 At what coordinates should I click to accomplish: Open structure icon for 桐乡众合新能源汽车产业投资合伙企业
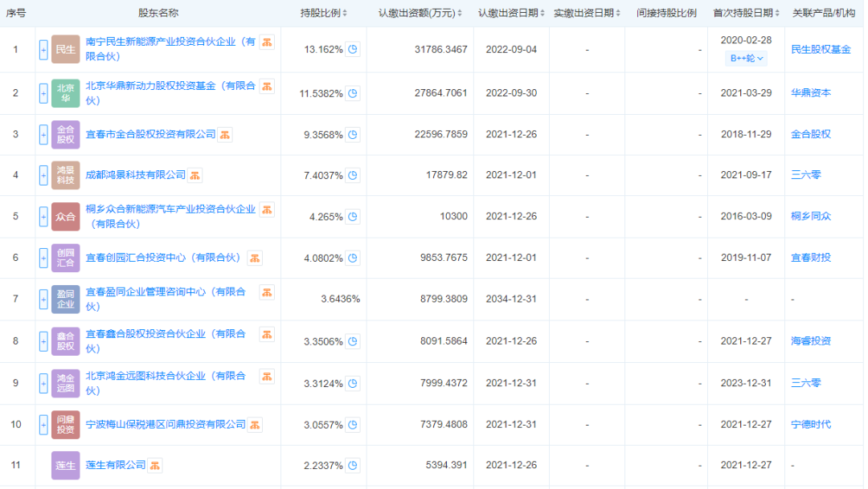[x=267, y=210]
